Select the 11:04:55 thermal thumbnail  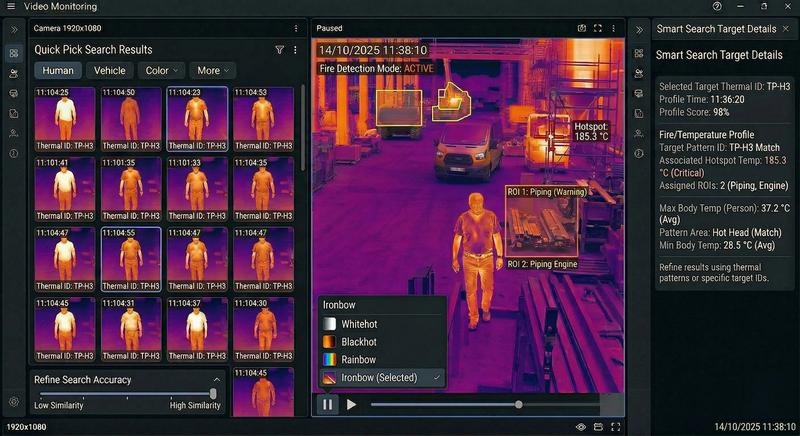(131, 259)
